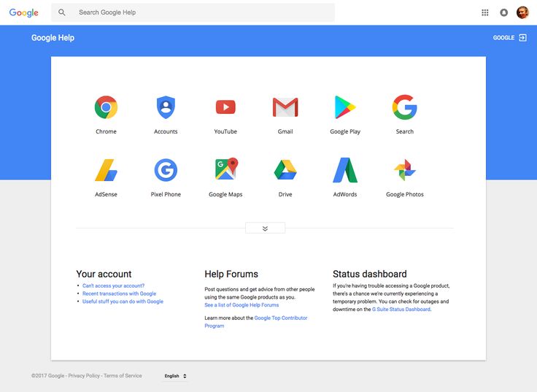The width and height of the screenshot is (537, 392).
Task: Open Pixel Phone G icon
Action: coord(166,170)
